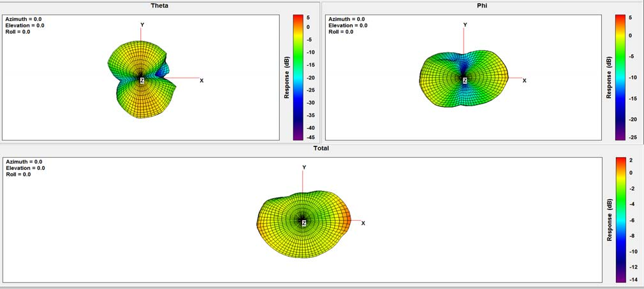Click the X axis label in Theta plot
Image resolution: width=644 pixels, height=289 pixels.
[201, 81]
